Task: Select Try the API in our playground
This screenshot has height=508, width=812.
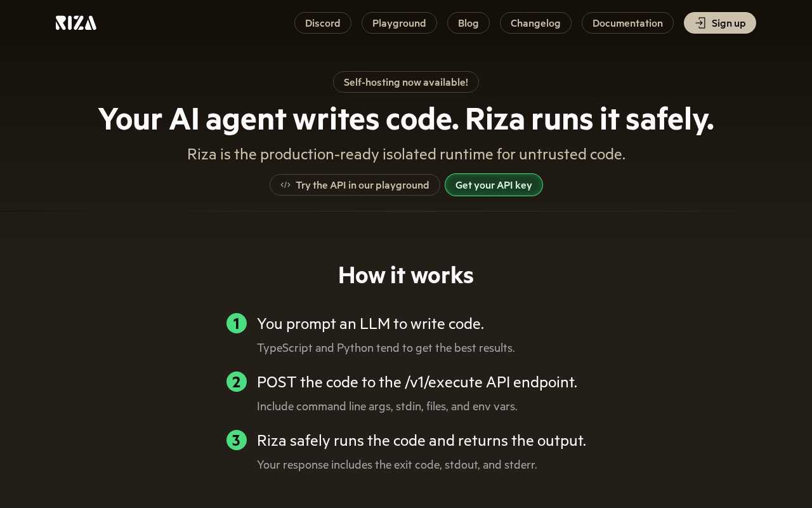Action: 355,185
